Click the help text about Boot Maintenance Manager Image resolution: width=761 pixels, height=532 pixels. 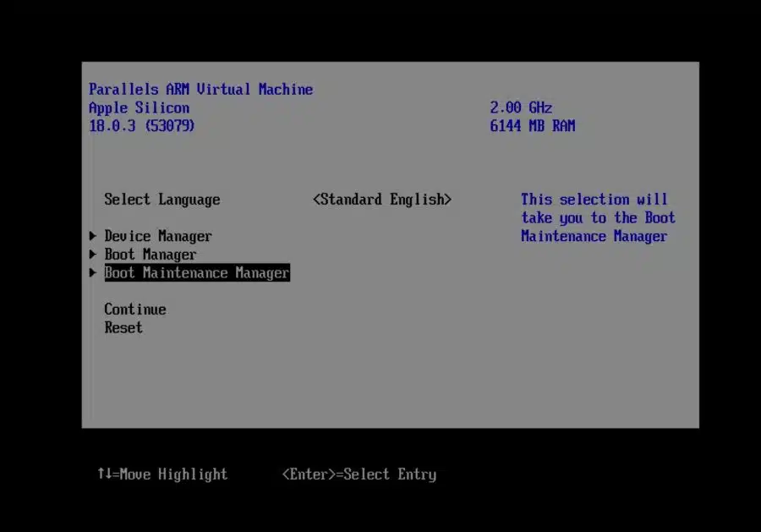coord(598,218)
